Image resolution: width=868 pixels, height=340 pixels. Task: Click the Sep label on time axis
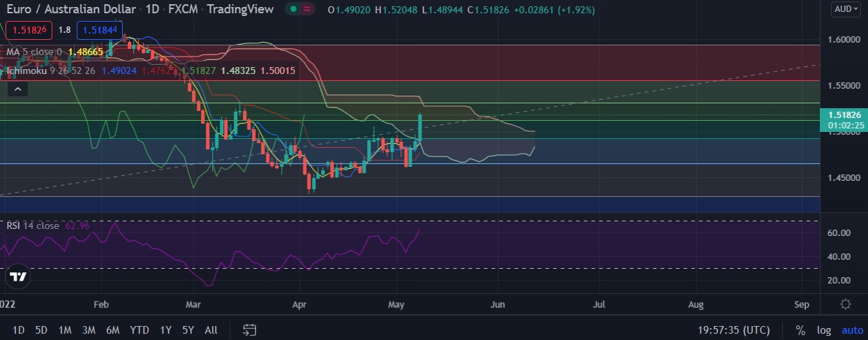802,304
